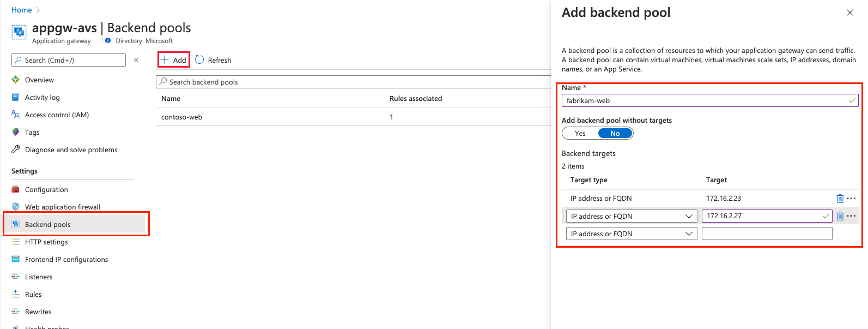
Task: Open Overview menu item
Action: coord(39,80)
